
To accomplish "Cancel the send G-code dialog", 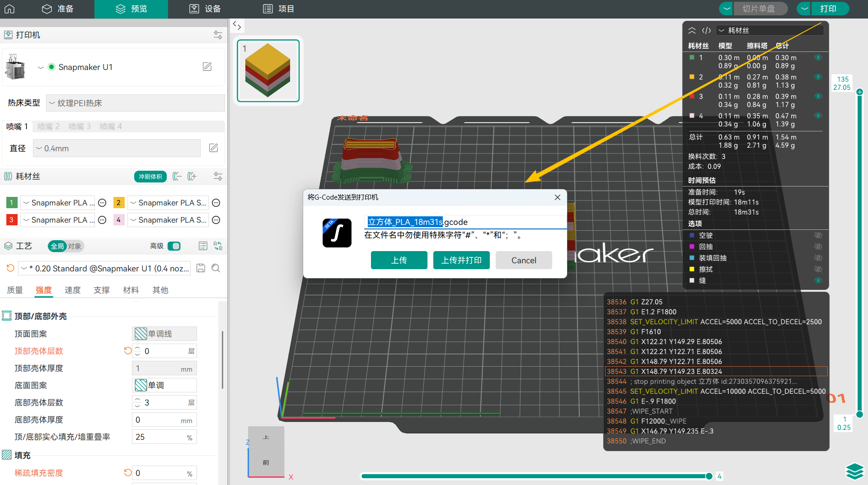I will pyautogui.click(x=523, y=260).
